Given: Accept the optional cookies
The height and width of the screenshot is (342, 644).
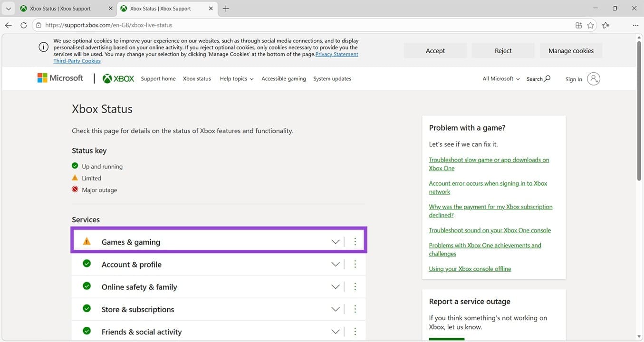Looking at the screenshot, I should (x=435, y=51).
